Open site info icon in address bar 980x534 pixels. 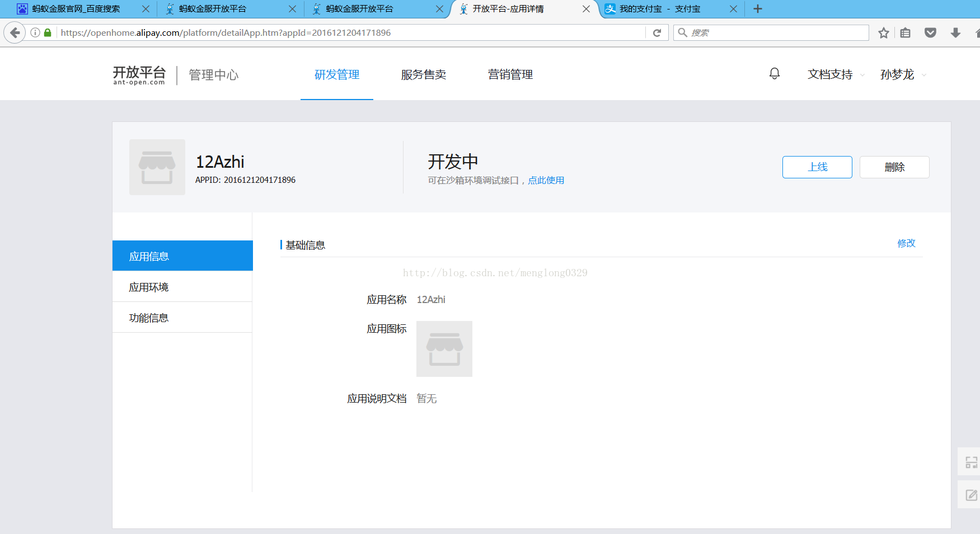pyautogui.click(x=35, y=32)
